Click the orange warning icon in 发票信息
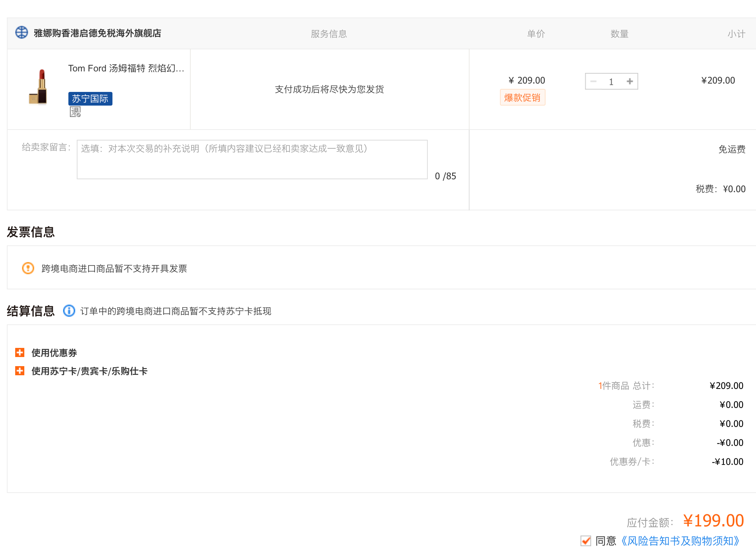Screen dimensions: 756x553 28,268
